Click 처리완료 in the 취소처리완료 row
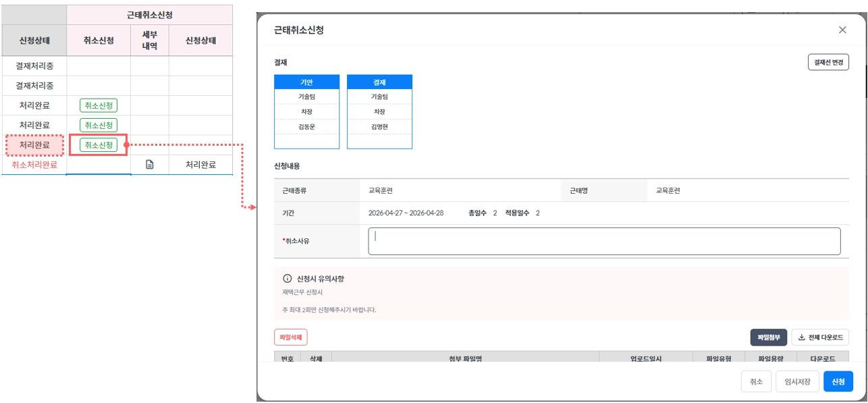This screenshot has width=868, height=403. point(200,165)
